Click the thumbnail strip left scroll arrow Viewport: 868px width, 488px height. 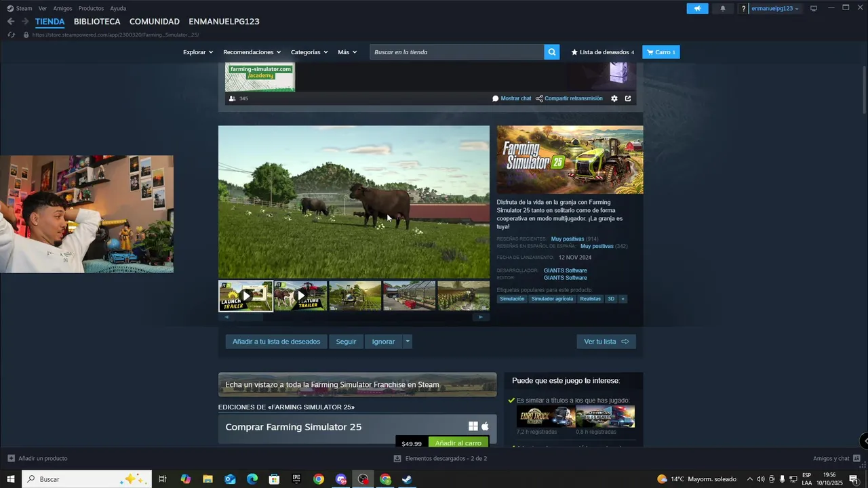(x=226, y=317)
